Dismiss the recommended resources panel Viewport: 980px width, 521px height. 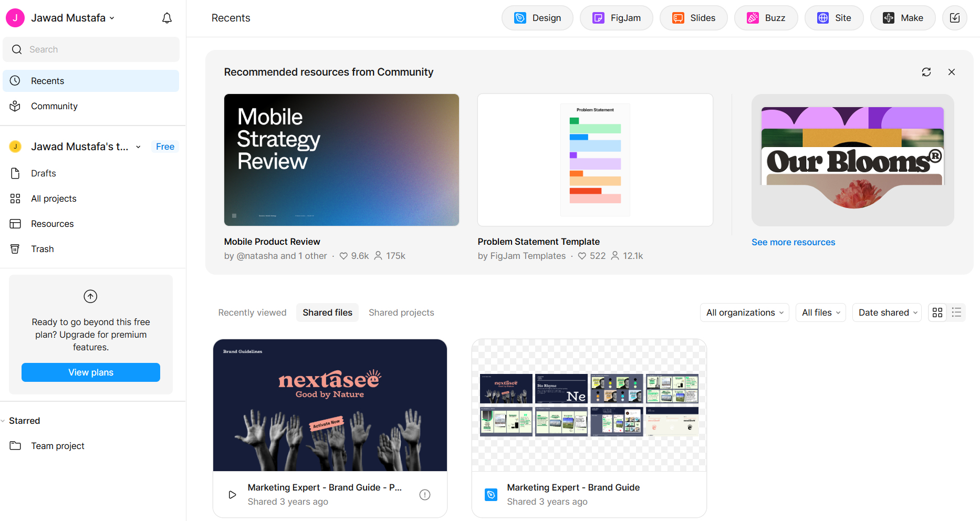pyautogui.click(x=952, y=72)
